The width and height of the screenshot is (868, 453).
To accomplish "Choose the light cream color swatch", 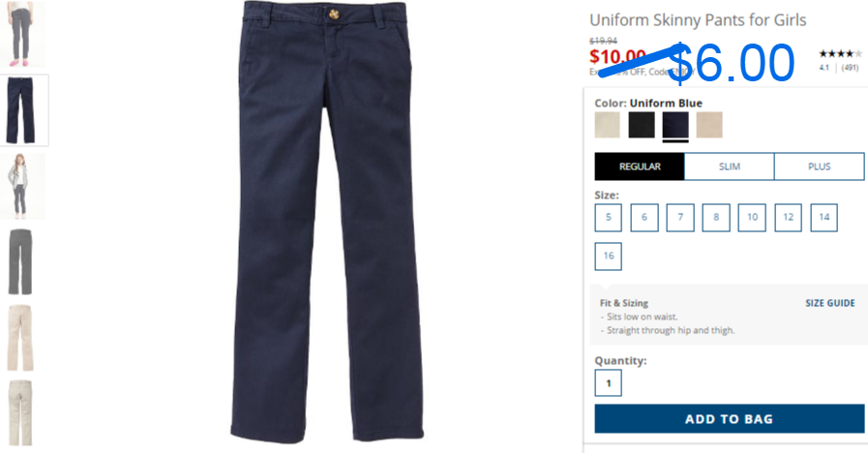I will pyautogui.click(x=608, y=125).
